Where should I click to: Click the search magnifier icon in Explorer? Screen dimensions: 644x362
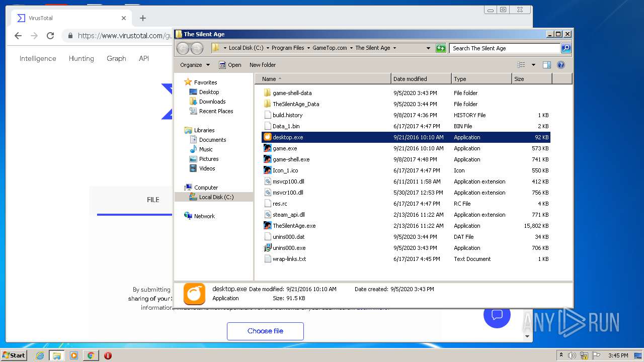566,48
